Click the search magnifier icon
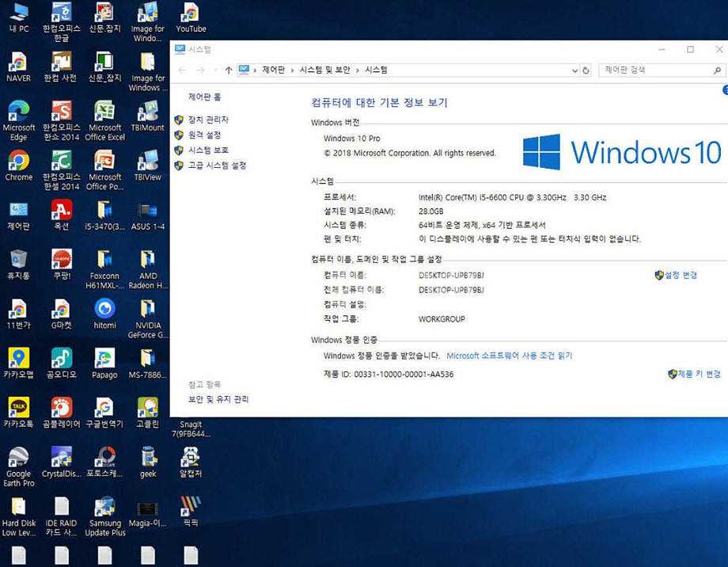 (718, 70)
